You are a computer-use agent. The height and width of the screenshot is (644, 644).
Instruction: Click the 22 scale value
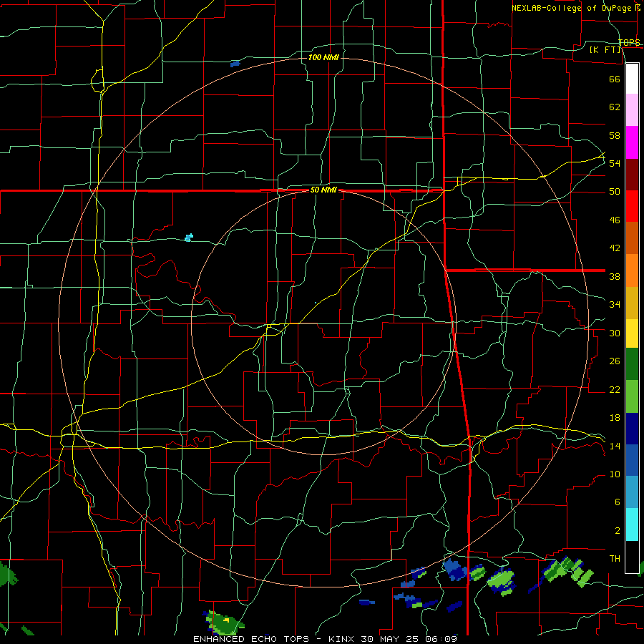(x=615, y=389)
